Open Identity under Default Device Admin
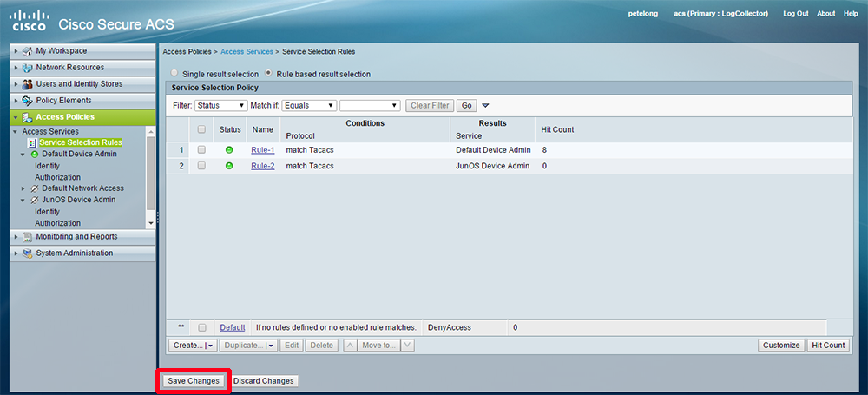 pos(47,166)
